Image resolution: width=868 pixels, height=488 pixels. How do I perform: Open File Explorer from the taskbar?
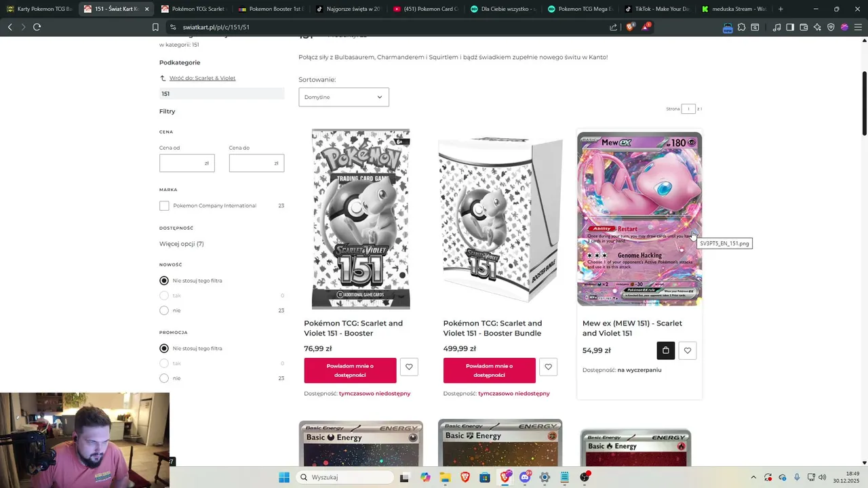click(445, 477)
